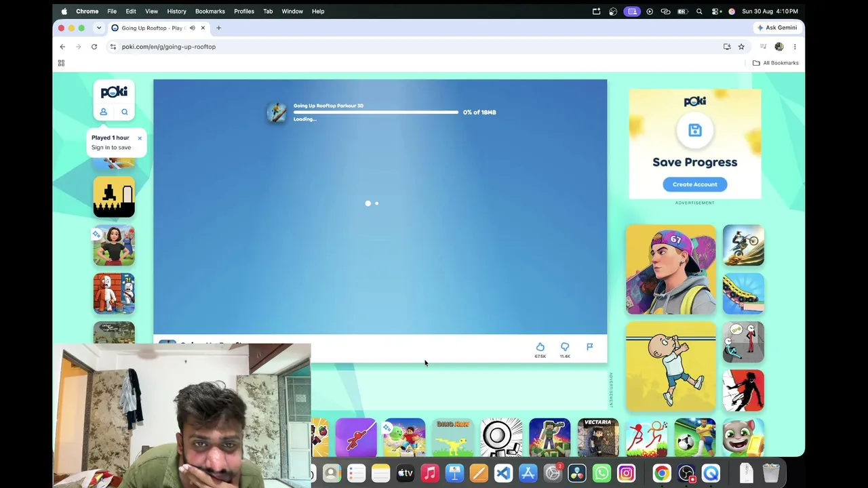This screenshot has width=868, height=488.
Task: Open the Vectaria game thumbnail
Action: click(598, 438)
